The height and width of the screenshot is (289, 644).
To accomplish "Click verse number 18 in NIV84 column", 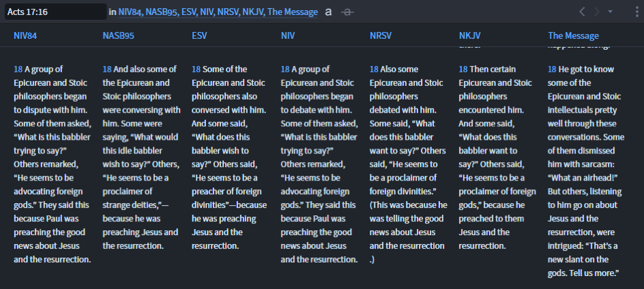I will tap(18, 69).
